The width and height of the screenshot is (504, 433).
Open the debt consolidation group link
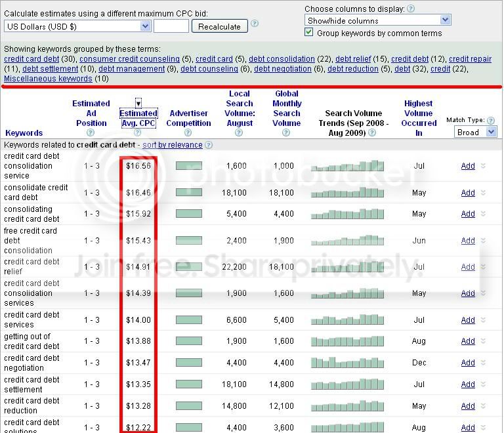pos(282,59)
